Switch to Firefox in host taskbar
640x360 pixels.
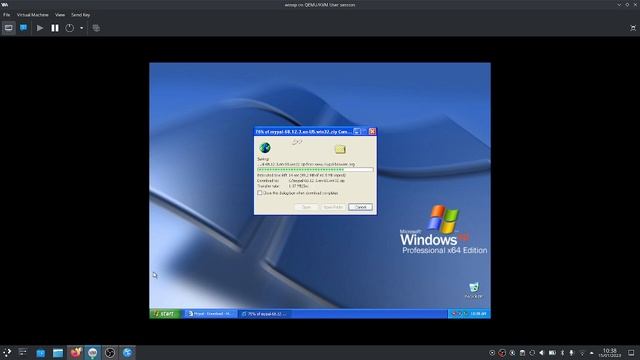coord(76,353)
